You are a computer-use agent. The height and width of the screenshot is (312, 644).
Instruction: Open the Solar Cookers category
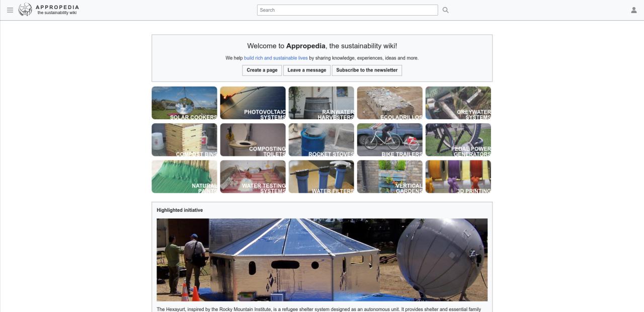[x=184, y=103]
